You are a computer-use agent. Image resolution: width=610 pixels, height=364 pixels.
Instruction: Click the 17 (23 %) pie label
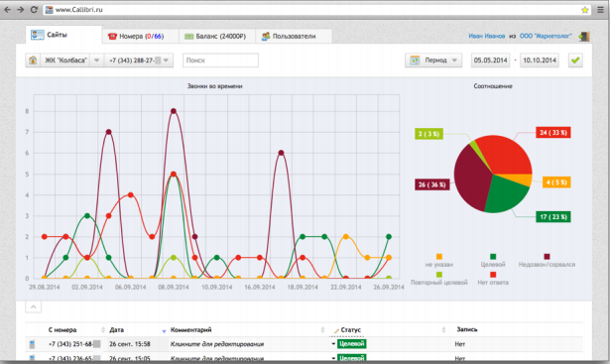(553, 216)
